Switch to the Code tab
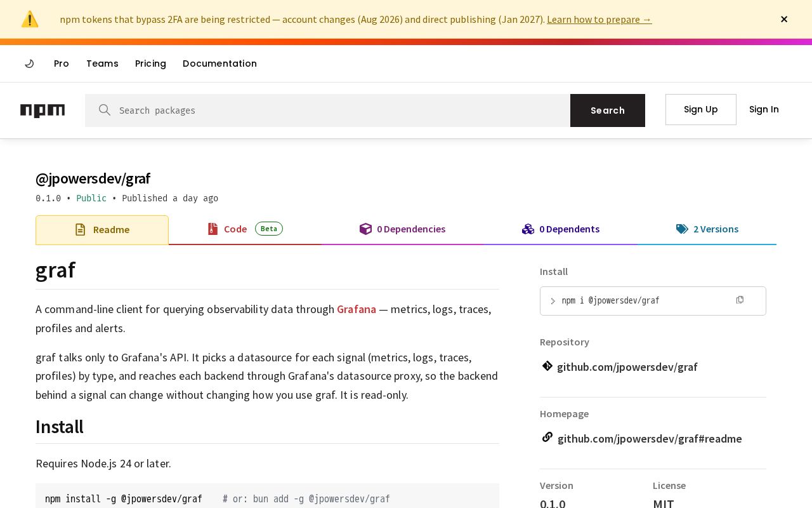The height and width of the screenshot is (508, 812). tap(245, 229)
